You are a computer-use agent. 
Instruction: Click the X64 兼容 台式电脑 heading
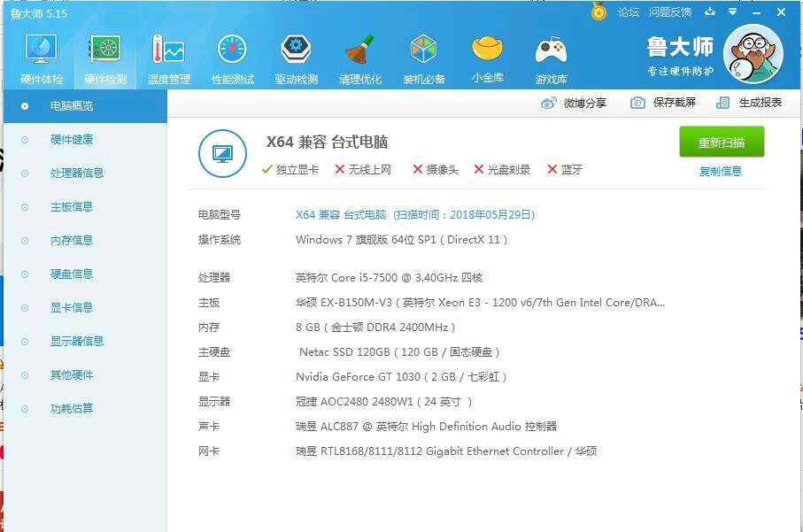pos(328,142)
